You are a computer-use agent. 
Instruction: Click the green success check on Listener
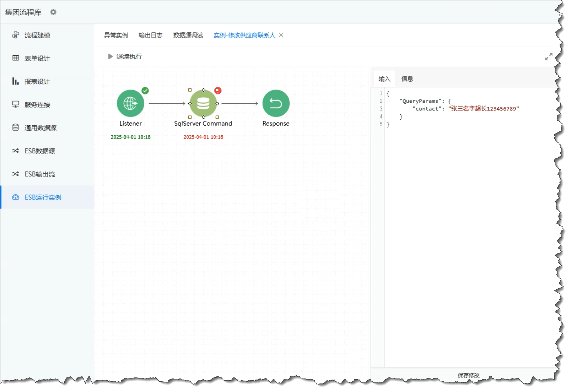[x=145, y=91]
